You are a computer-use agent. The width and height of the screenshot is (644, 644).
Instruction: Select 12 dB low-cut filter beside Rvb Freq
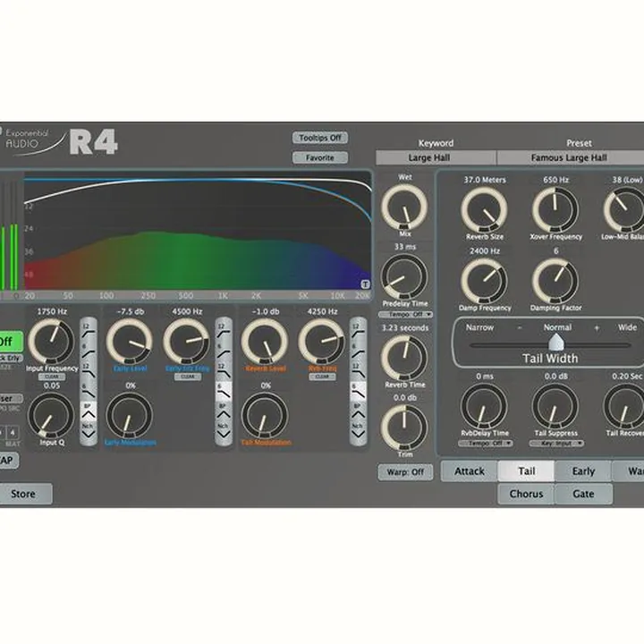point(358,331)
